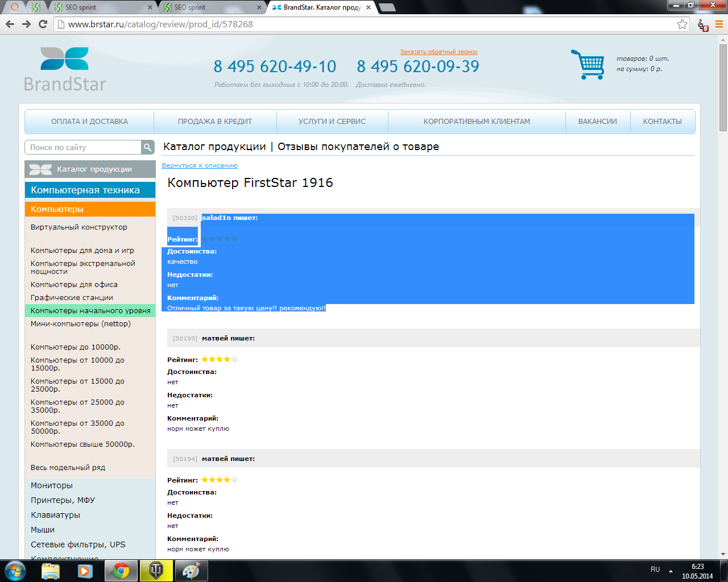Viewport: 728px width, 582px height.
Task: Click the BrandStar logo
Action: [65, 69]
